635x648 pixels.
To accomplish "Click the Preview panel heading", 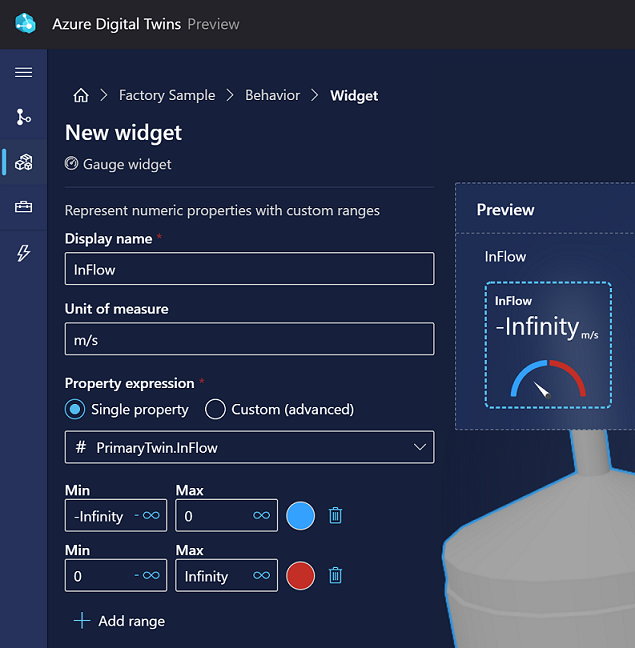I will (505, 210).
